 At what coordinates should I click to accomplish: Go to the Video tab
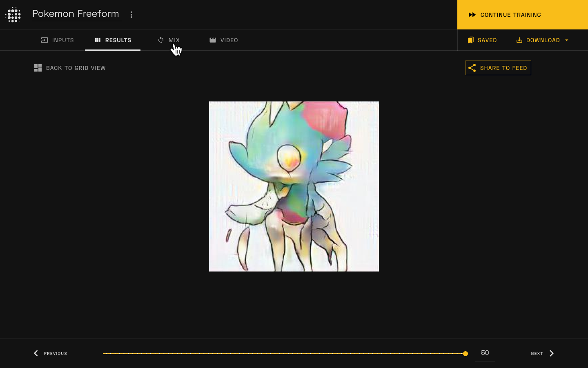[223, 40]
